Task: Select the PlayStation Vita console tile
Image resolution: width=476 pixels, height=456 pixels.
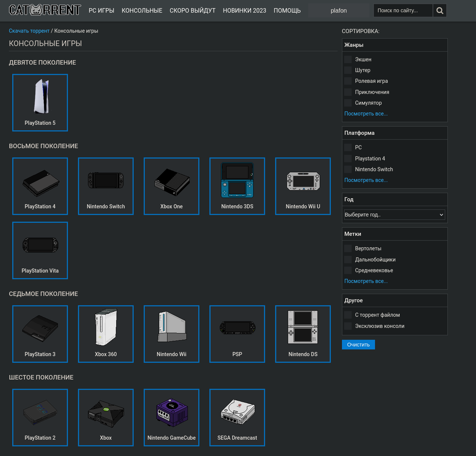Action: point(40,250)
